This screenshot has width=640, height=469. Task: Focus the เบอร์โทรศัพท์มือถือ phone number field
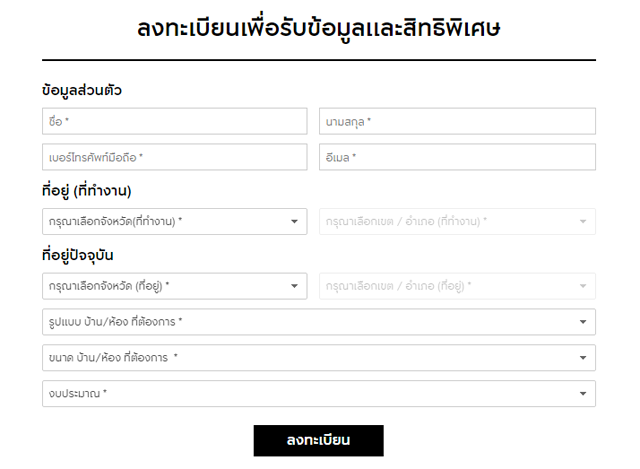174,157
